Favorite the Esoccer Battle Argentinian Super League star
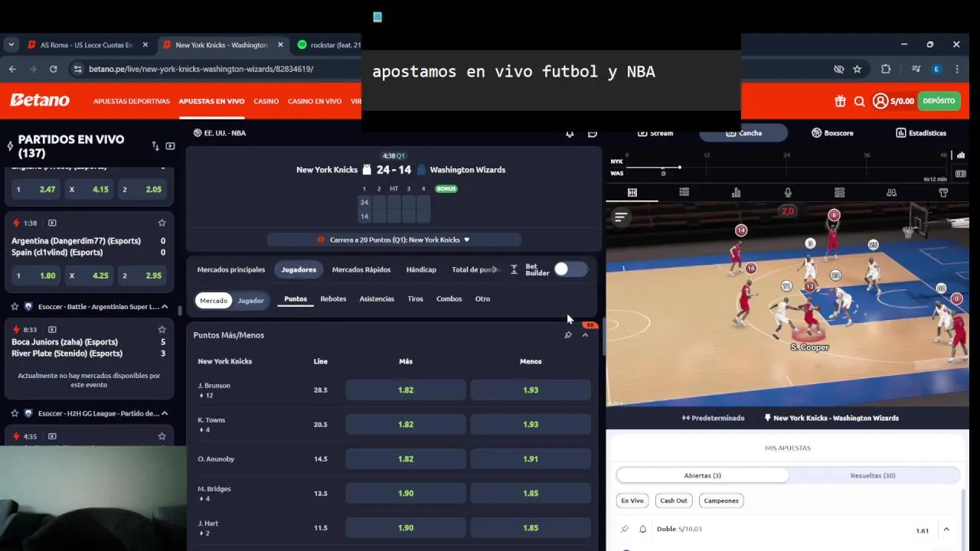980x551 pixels. pyautogui.click(x=15, y=306)
